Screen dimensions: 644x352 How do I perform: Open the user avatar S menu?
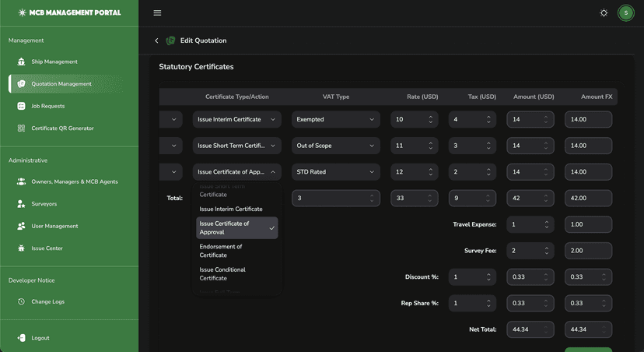(x=626, y=13)
